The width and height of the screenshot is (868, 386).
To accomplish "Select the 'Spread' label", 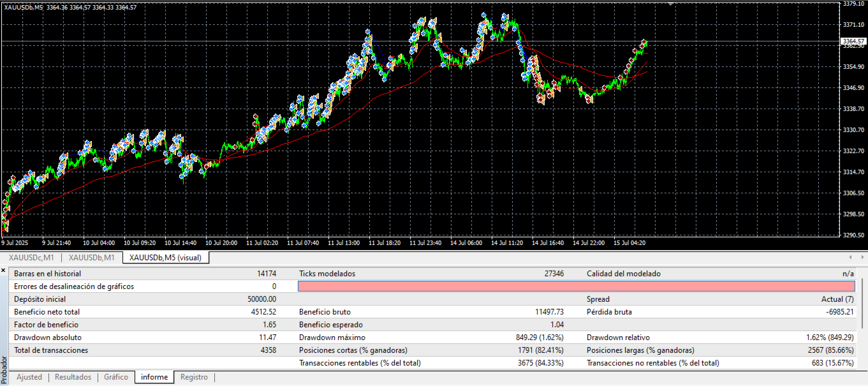I will pyautogui.click(x=598, y=299).
